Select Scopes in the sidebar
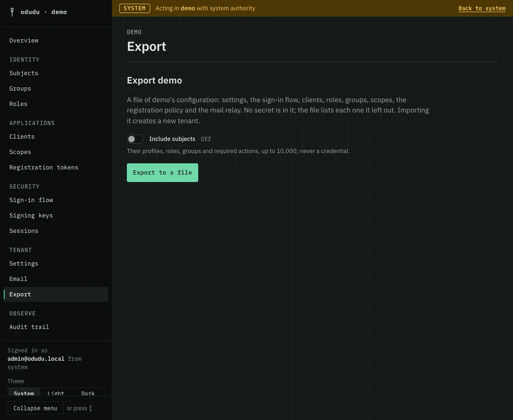513x420 pixels. coord(56,152)
